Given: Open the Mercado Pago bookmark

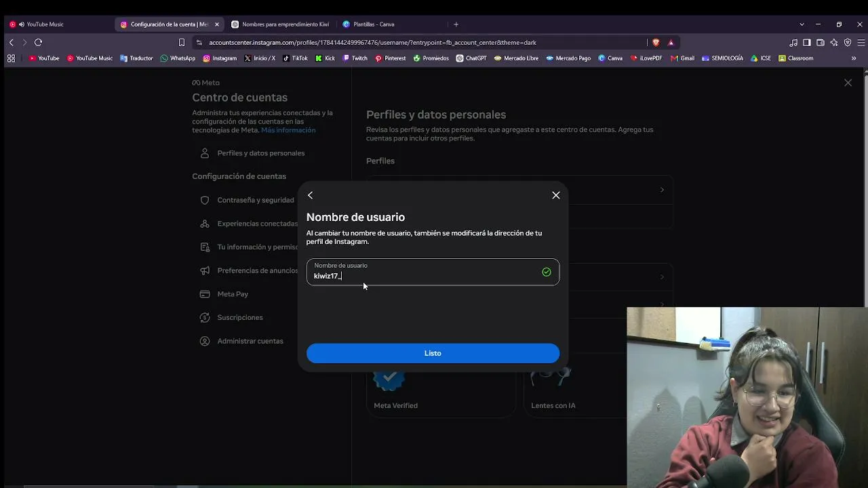Looking at the screenshot, I should (568, 58).
